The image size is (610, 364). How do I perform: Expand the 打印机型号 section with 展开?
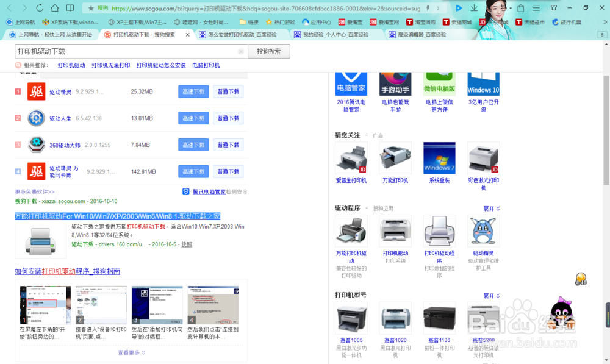(491, 296)
